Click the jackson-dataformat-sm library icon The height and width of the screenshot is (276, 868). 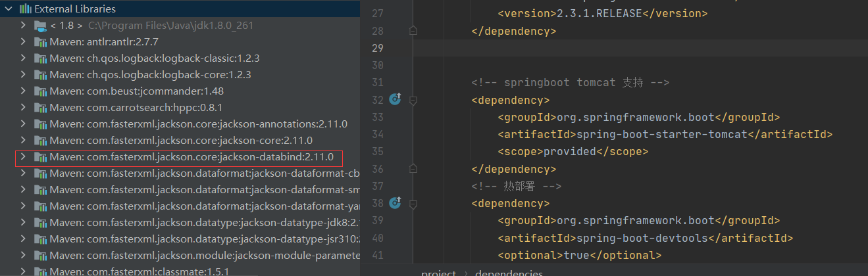(40, 190)
